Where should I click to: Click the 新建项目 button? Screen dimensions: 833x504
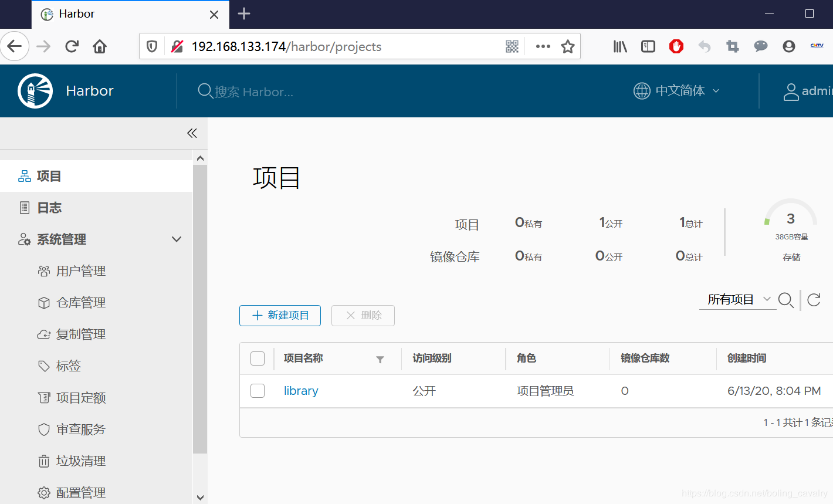pos(280,316)
